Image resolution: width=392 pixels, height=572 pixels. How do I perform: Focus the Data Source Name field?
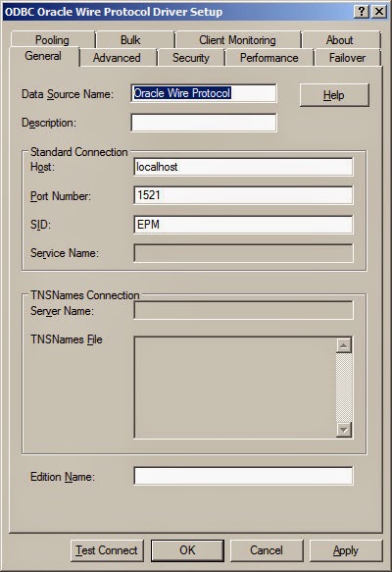(x=204, y=93)
